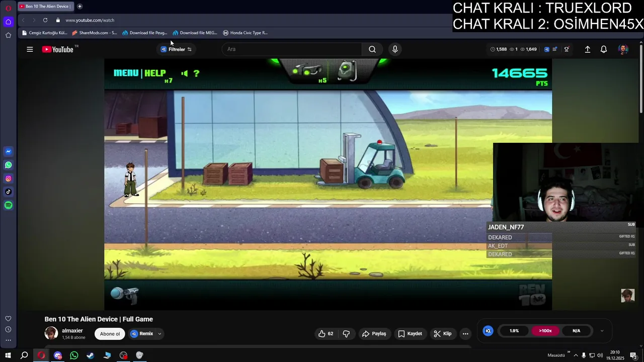Open the upload arrow icon
The height and width of the screenshot is (362, 644).
(x=587, y=49)
